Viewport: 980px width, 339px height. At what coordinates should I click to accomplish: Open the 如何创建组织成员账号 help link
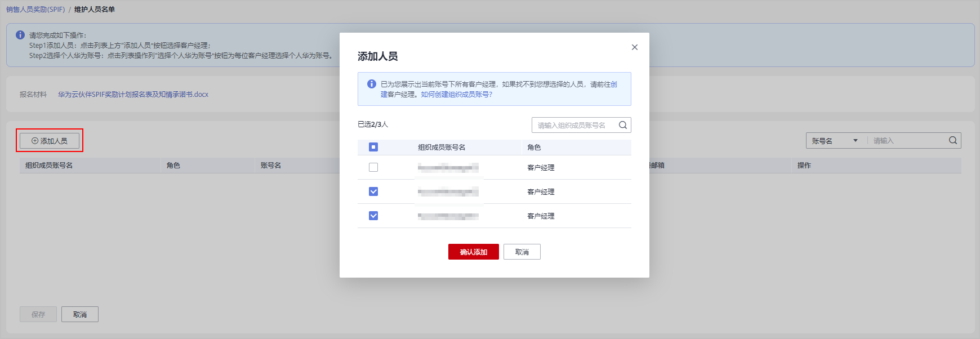click(x=457, y=95)
